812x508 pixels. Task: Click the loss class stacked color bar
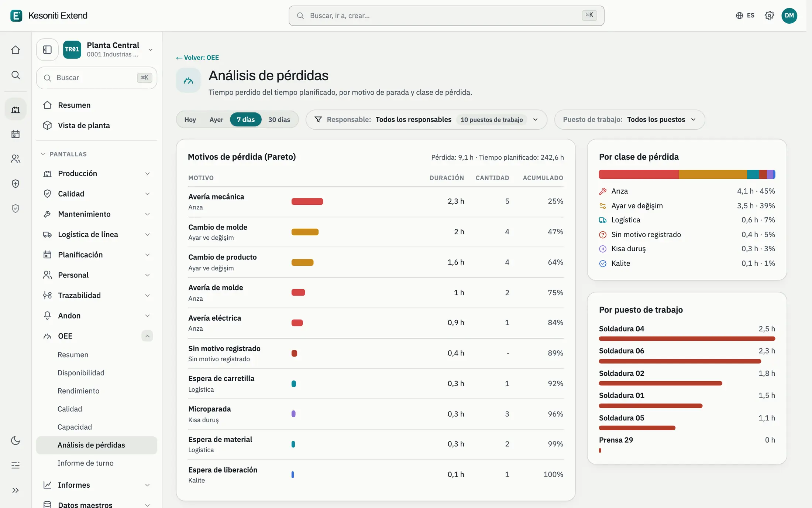[x=687, y=174]
